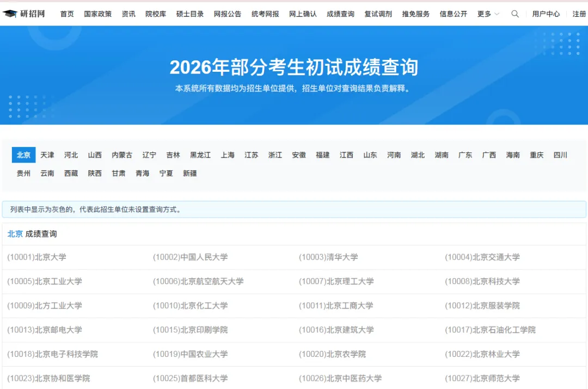This screenshot has height=389, width=588.
Task: Click the (10012)北京服装学院 entry
Action: click(x=482, y=306)
